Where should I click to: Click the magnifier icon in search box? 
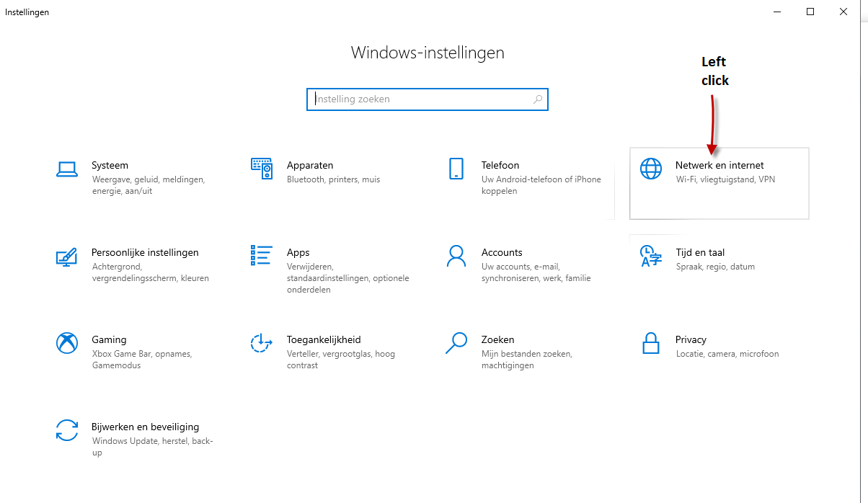tap(538, 99)
